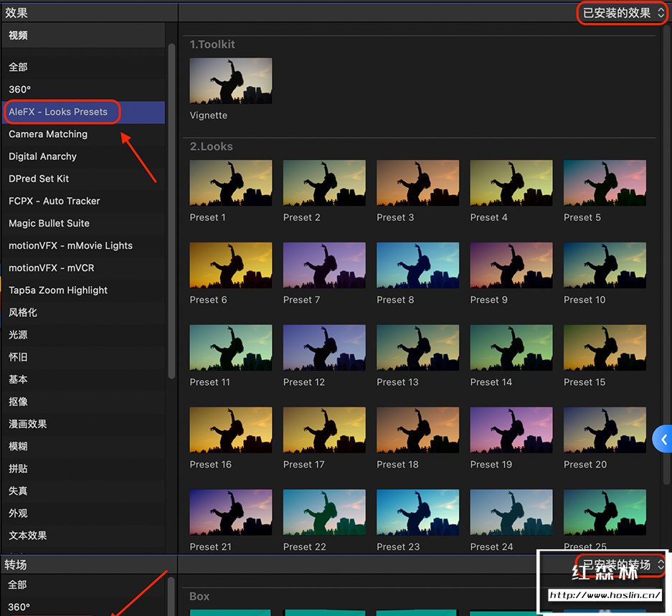The width and height of the screenshot is (672, 616).
Task: Click the 2.Looks section heading
Action: point(212,146)
